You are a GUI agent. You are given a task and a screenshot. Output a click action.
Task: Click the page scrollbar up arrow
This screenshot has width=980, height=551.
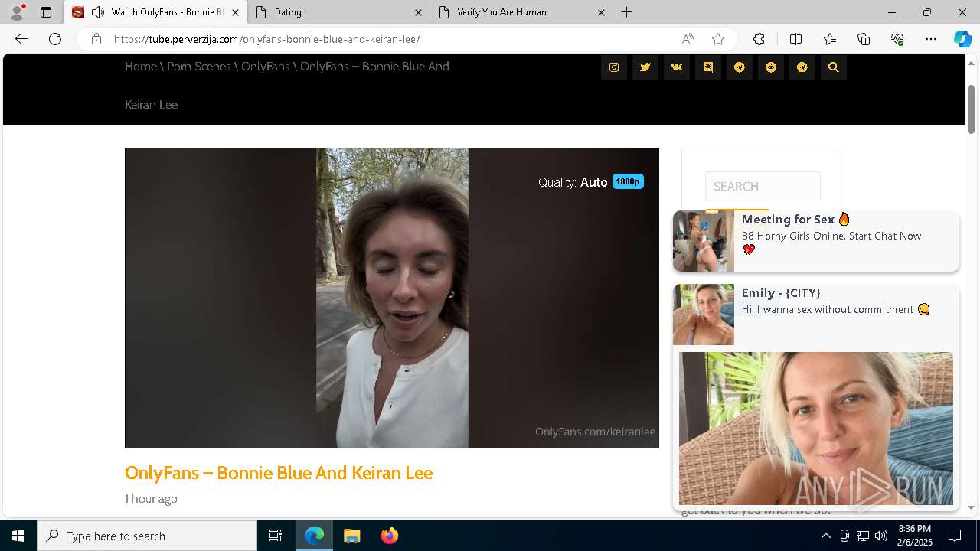tap(972, 62)
